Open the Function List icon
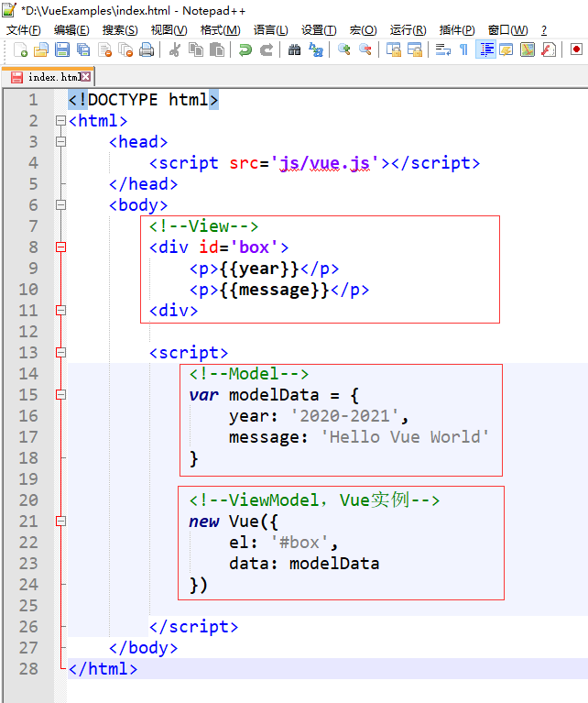588x703 pixels. pyautogui.click(x=549, y=49)
